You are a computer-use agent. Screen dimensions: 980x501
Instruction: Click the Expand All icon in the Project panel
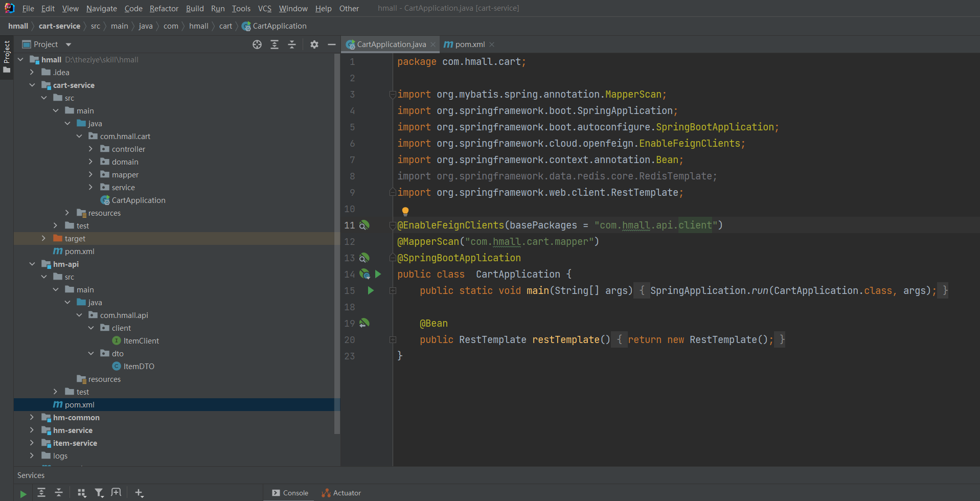[275, 44]
